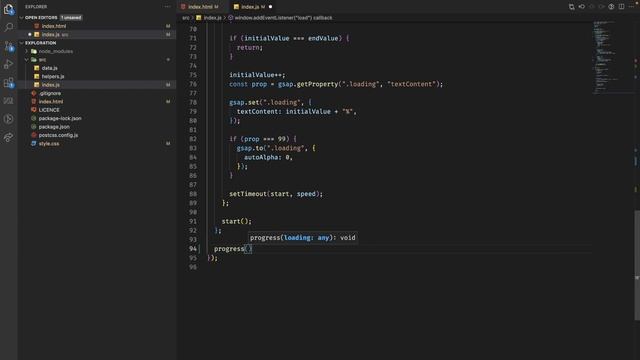The height and width of the screenshot is (360, 640).
Task: Click the editor vertical scrollbar thumb
Action: pyautogui.click(x=637, y=264)
